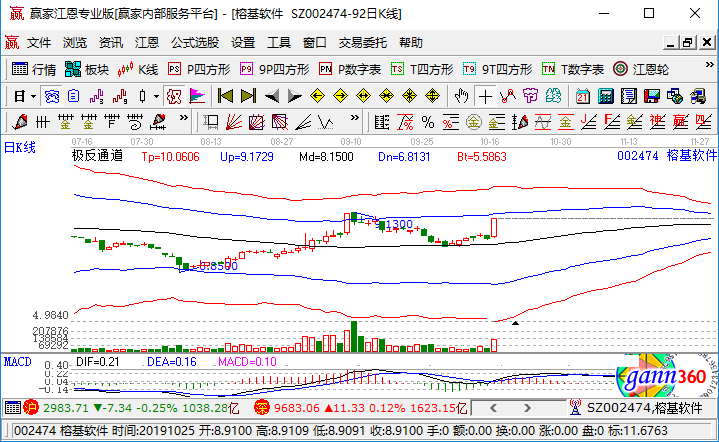Click the yellow diamond left-arrow icon

(x=317, y=97)
